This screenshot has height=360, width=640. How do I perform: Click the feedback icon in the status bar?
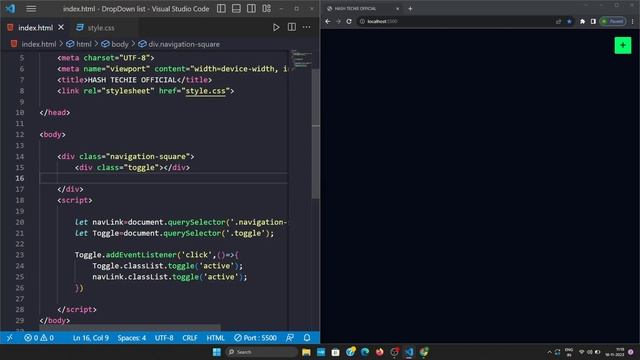290,338
